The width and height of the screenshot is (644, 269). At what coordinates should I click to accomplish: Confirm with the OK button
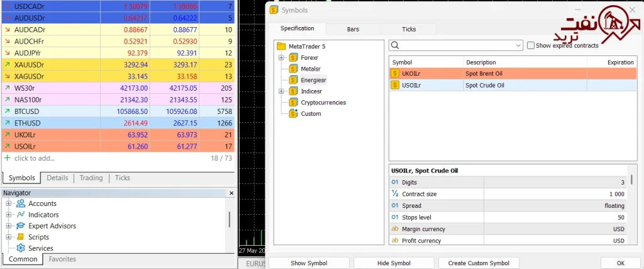coord(621,263)
